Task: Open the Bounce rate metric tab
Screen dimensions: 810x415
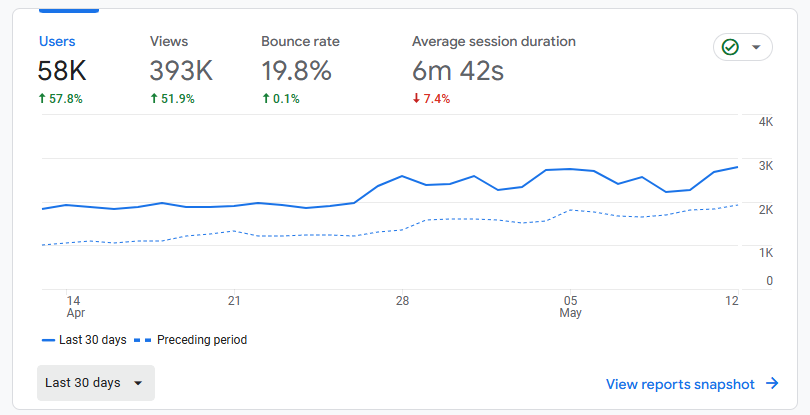Action: point(300,42)
